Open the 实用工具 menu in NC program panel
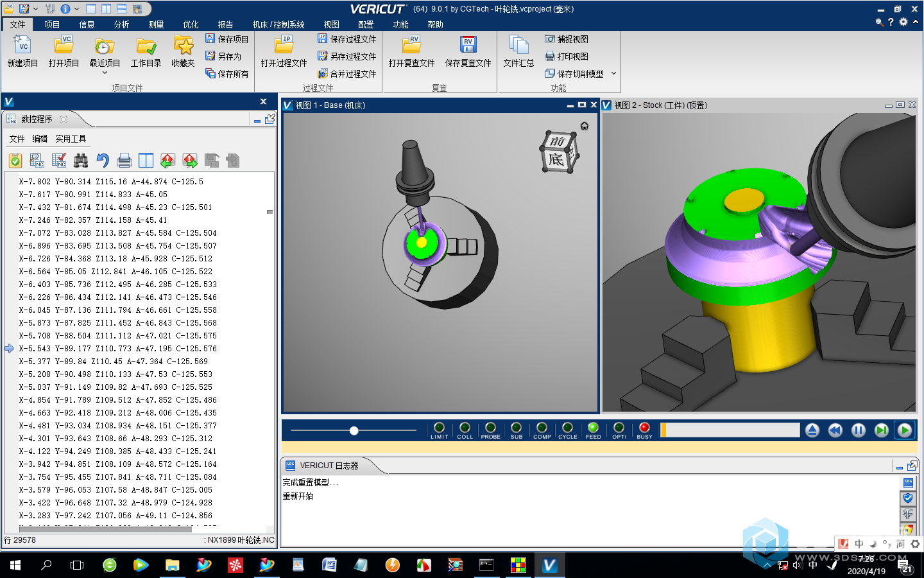The image size is (924, 578). coord(71,139)
